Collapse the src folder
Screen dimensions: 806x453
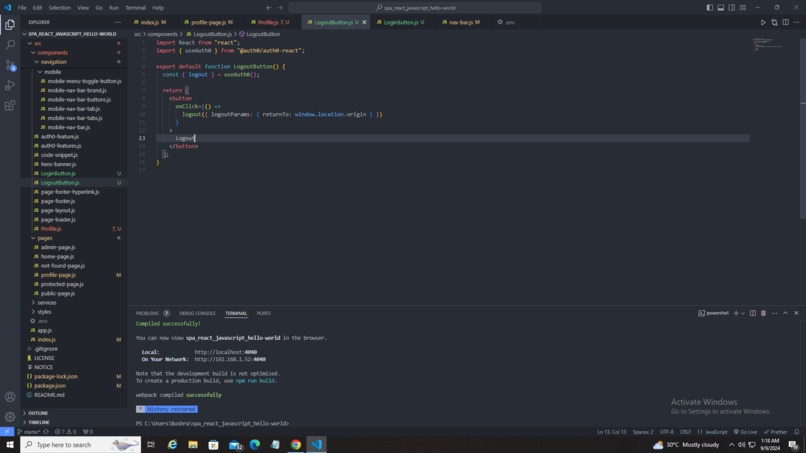[30, 44]
